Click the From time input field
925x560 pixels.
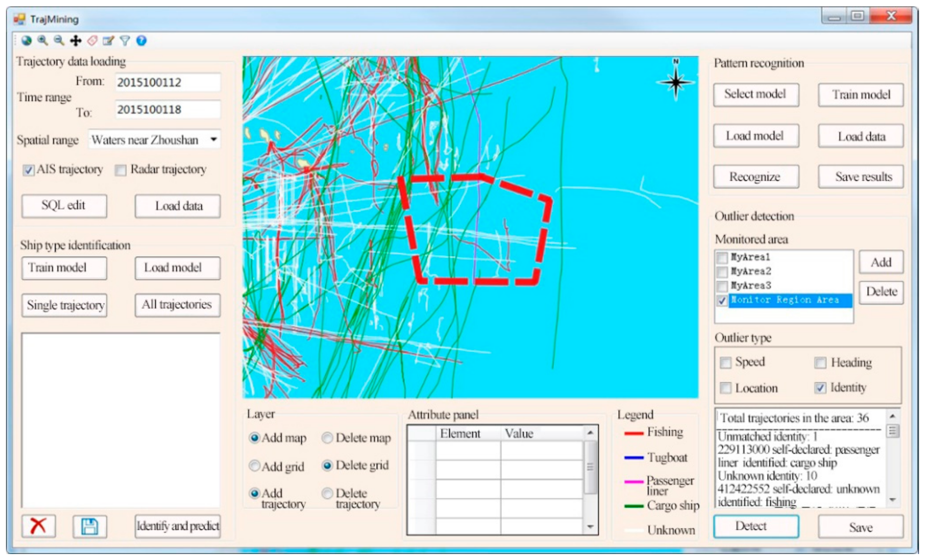click(167, 82)
